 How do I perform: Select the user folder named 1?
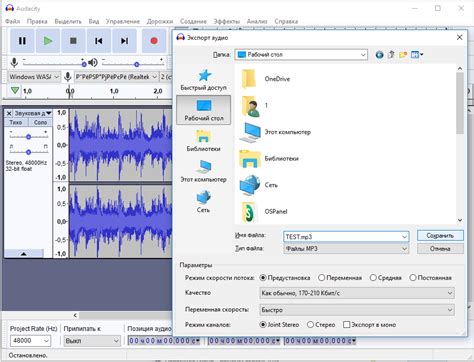(255, 105)
